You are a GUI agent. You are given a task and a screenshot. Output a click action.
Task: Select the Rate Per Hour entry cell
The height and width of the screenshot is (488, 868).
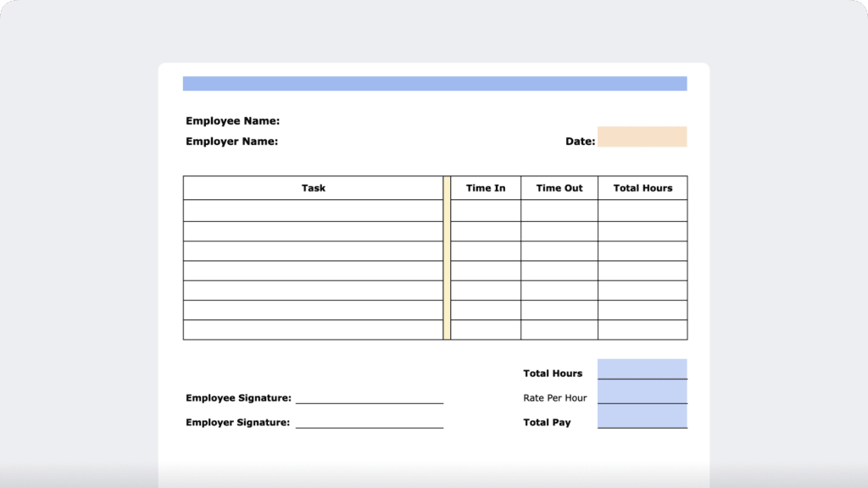pos(643,392)
